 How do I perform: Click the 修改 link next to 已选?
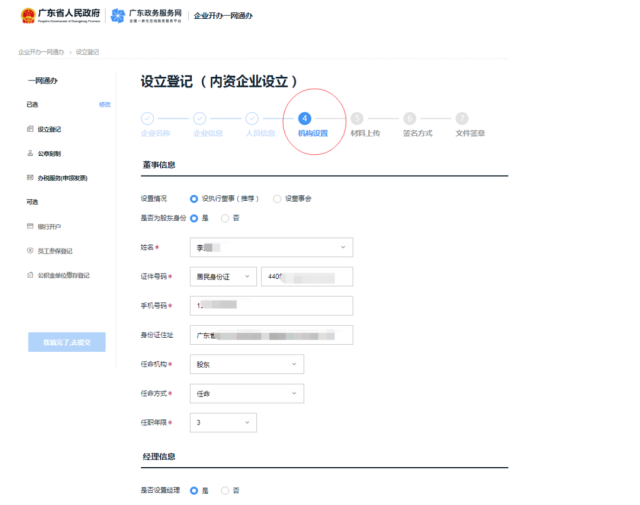[x=105, y=105]
